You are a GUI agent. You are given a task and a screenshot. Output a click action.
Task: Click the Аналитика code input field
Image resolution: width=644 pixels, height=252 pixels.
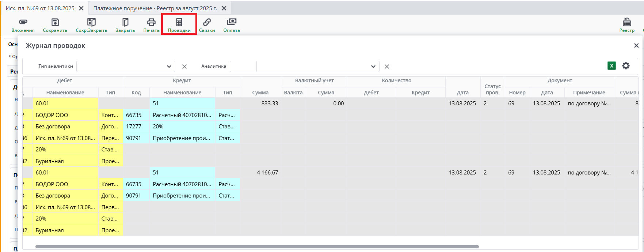pyautogui.click(x=243, y=67)
